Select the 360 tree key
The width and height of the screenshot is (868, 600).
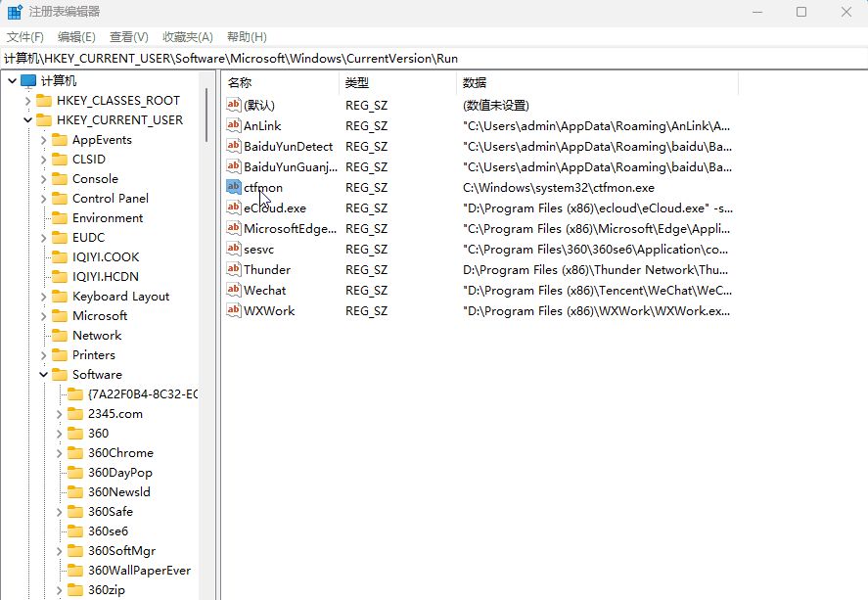pos(98,434)
